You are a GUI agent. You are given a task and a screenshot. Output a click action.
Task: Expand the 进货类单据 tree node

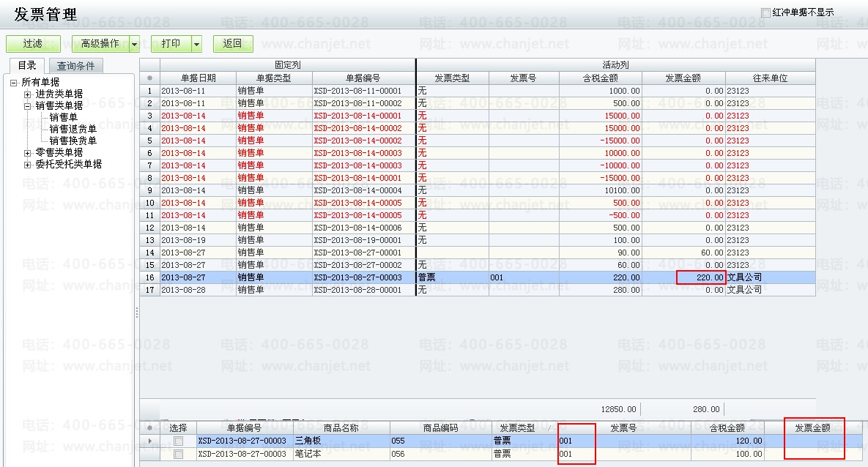pyautogui.click(x=28, y=94)
